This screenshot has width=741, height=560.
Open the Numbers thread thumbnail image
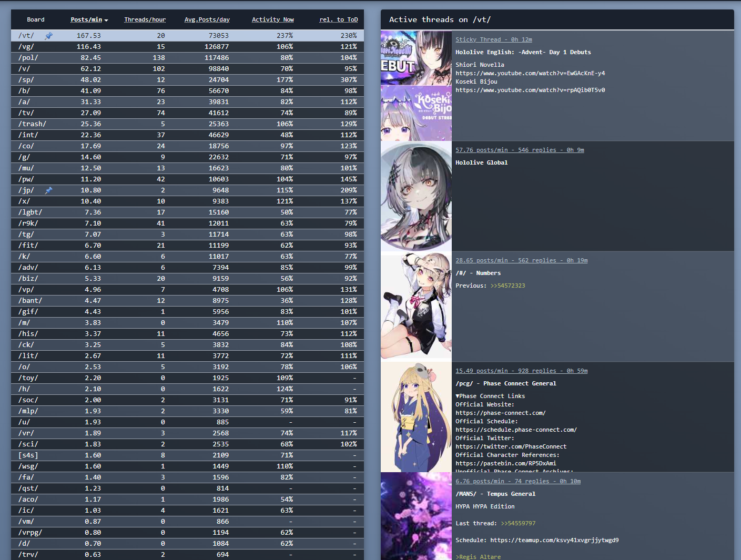[416, 307]
